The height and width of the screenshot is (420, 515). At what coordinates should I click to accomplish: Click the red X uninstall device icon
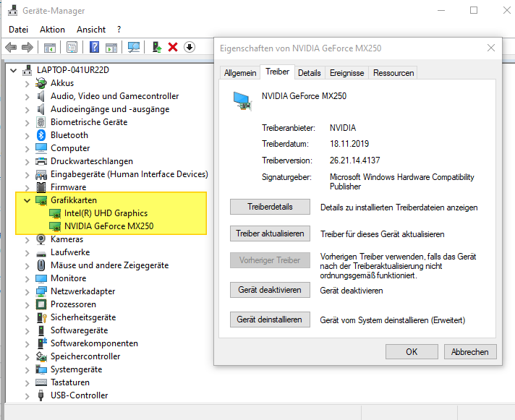pyautogui.click(x=173, y=47)
